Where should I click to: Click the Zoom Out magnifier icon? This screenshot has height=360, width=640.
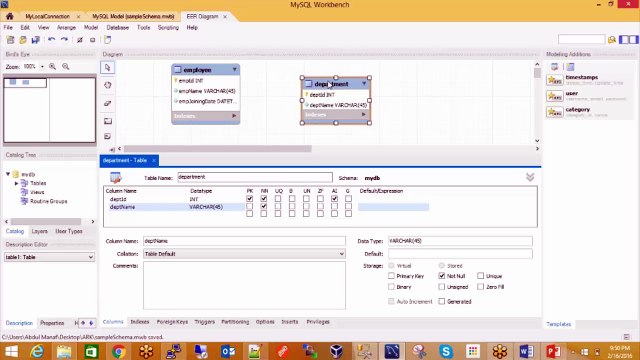[66, 66]
